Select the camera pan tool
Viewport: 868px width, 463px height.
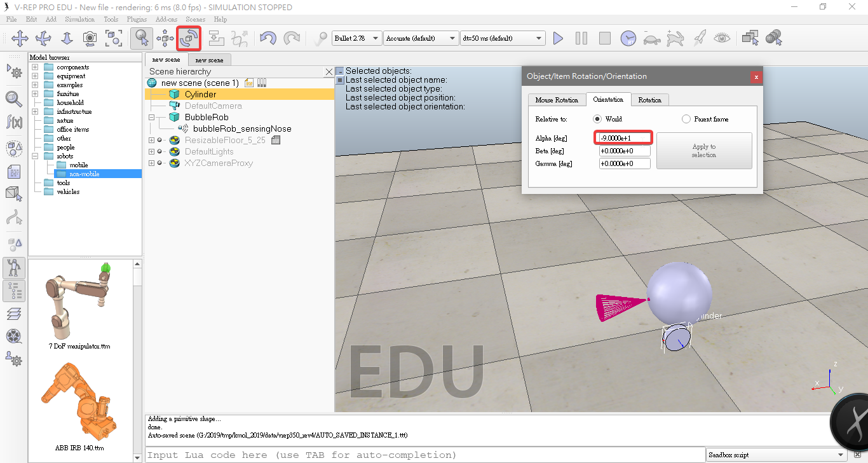[x=20, y=38]
